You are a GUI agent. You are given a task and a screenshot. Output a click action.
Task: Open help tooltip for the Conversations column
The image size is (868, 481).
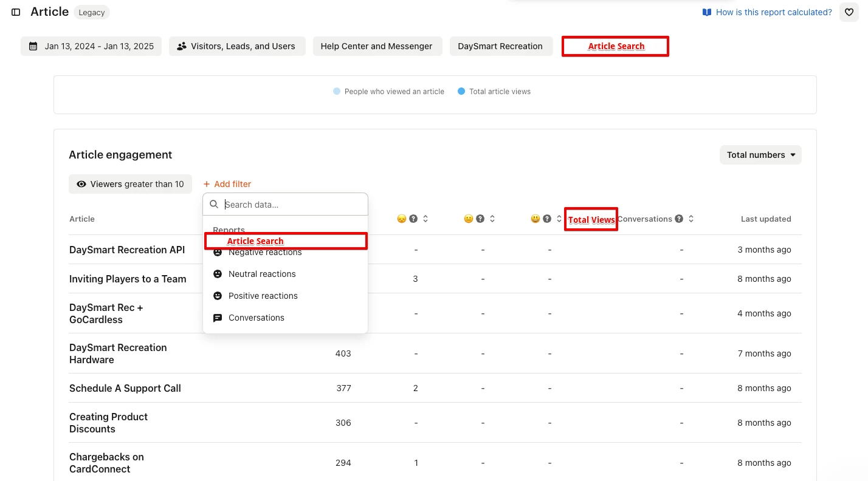click(679, 219)
